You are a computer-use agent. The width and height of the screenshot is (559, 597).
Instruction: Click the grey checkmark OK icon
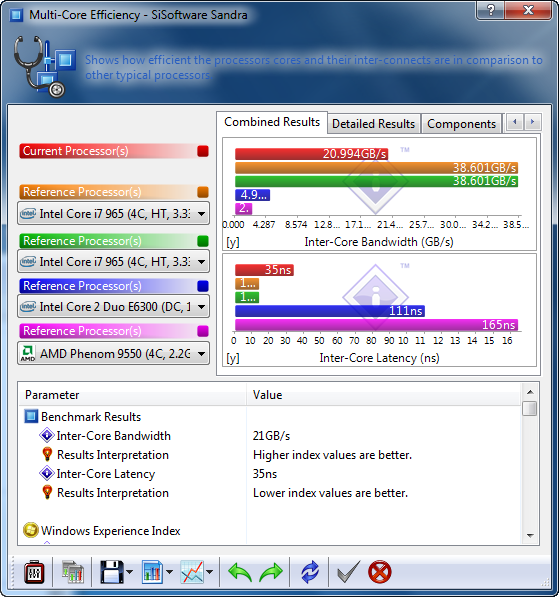click(348, 572)
